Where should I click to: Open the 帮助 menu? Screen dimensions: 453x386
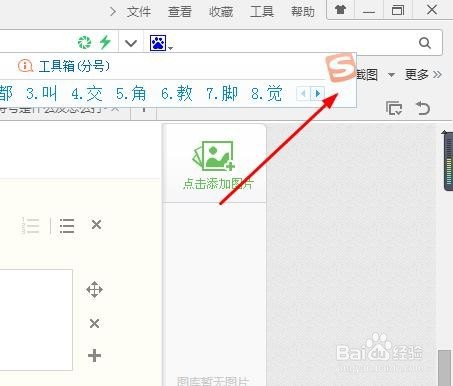click(303, 12)
